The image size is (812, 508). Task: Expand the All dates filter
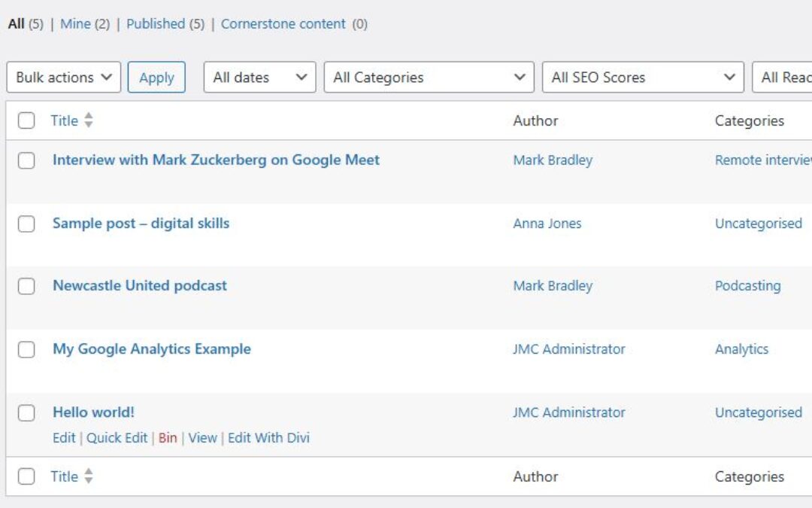pos(259,78)
